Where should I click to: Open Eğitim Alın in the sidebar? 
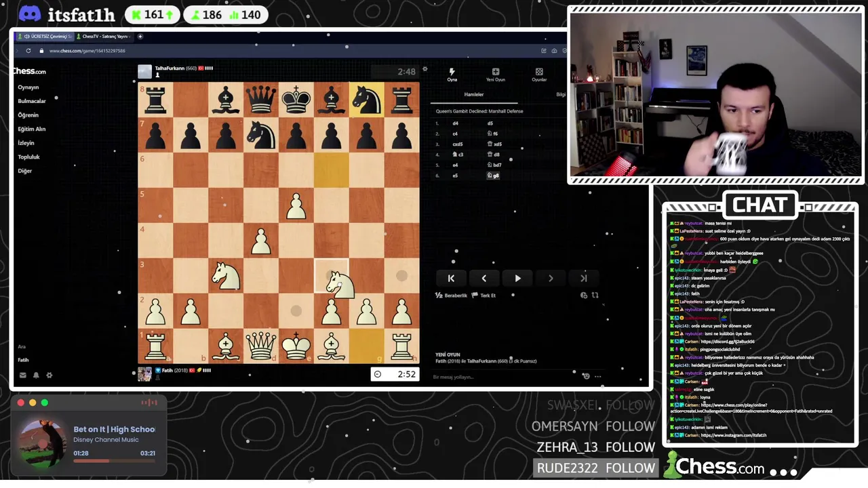coord(31,129)
